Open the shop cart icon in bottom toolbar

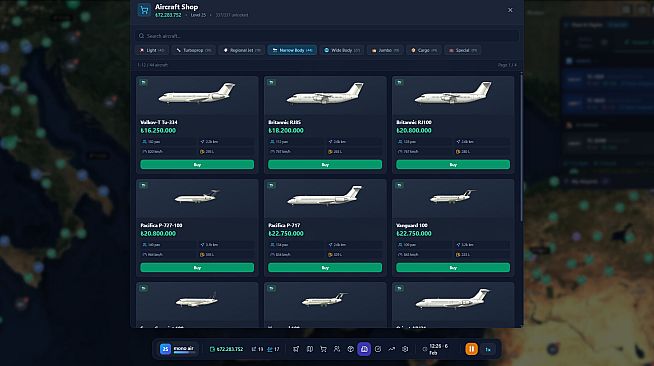point(323,349)
